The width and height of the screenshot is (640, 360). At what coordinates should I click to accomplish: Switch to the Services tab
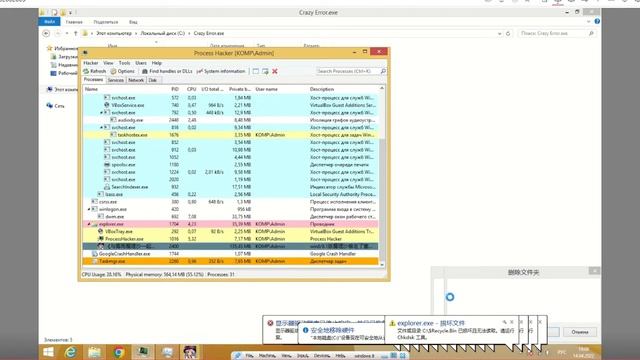click(x=116, y=80)
